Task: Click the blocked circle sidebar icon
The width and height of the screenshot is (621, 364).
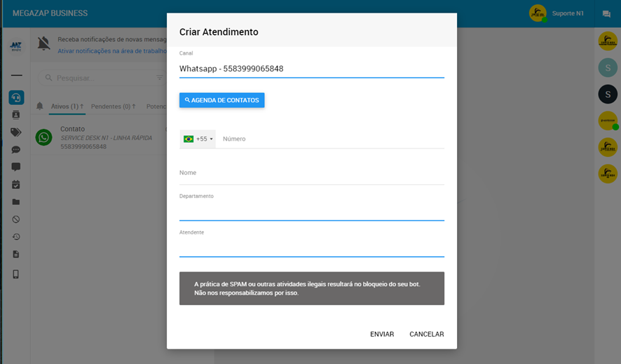Action: [x=16, y=220]
